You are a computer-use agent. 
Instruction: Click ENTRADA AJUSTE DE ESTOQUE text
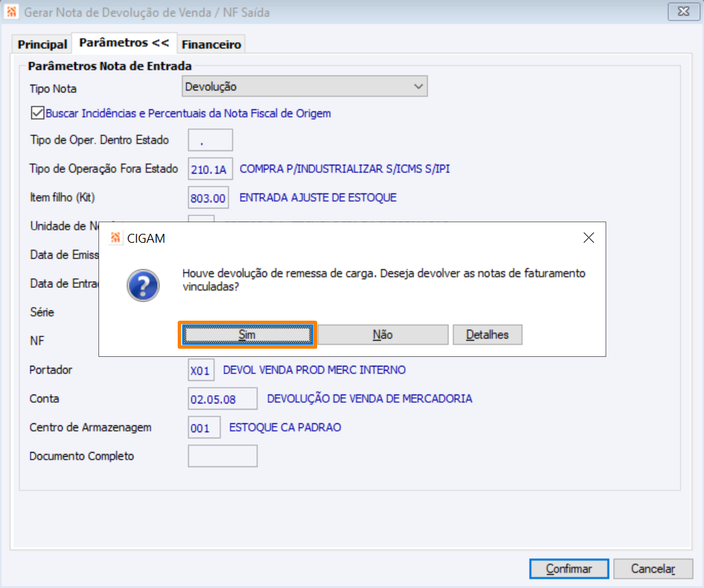coord(318,198)
